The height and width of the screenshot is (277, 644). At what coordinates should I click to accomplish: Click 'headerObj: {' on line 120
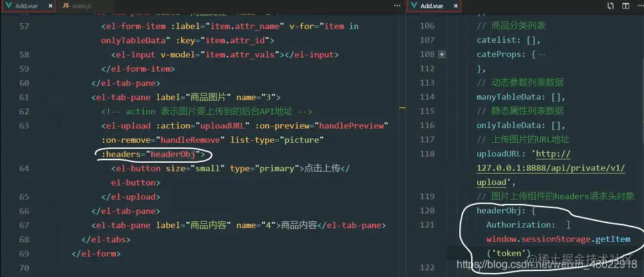point(506,211)
